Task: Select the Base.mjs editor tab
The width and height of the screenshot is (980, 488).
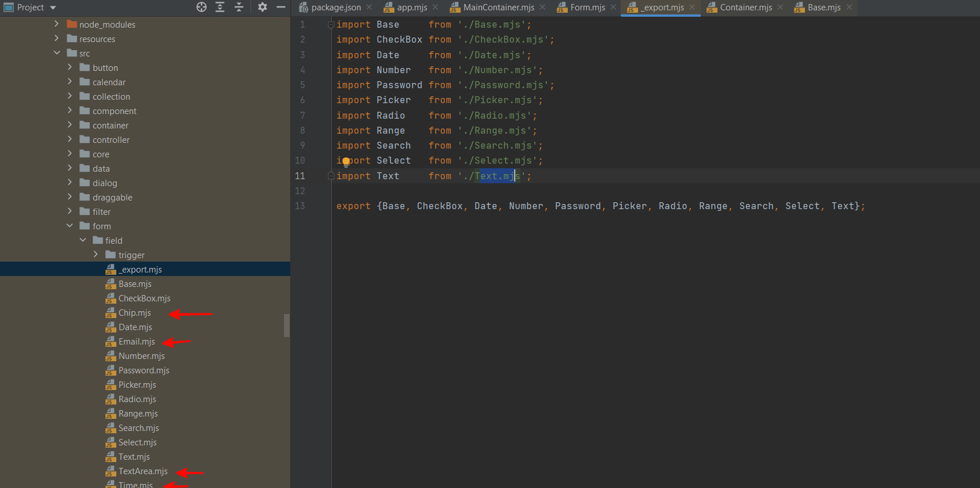Action: [x=823, y=7]
